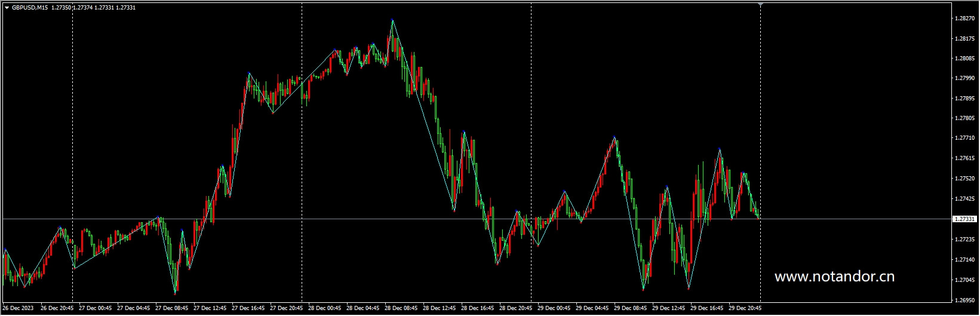Click the GBPUSD,M15 symbol title

(x=30, y=7)
